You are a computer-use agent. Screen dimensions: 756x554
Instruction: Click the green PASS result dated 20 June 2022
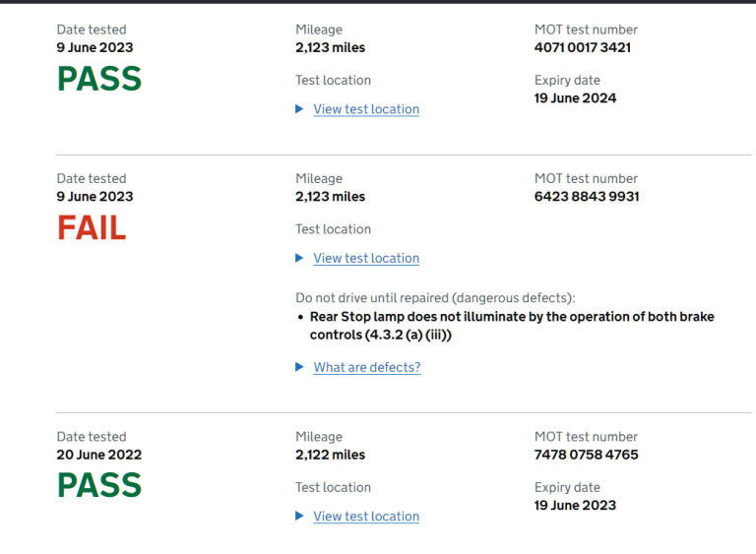(99, 485)
